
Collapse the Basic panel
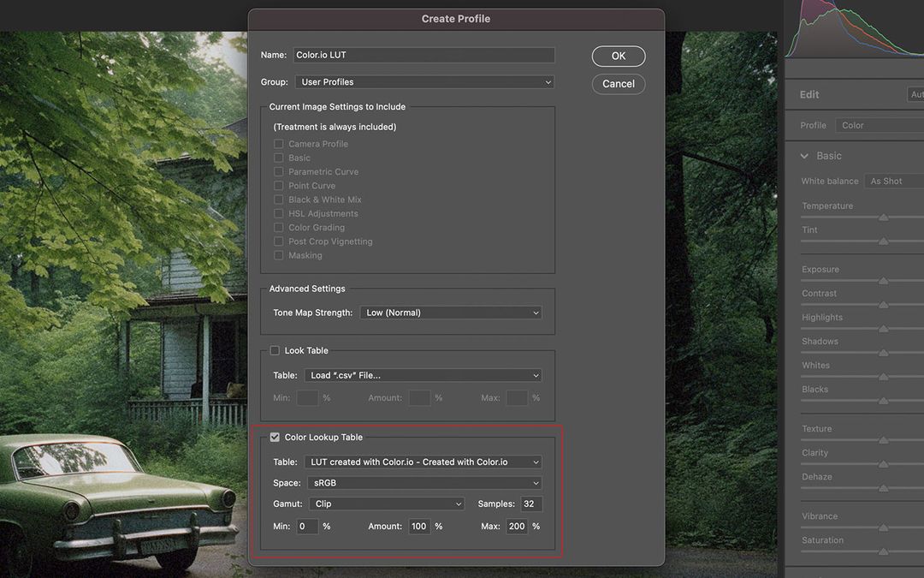(803, 156)
